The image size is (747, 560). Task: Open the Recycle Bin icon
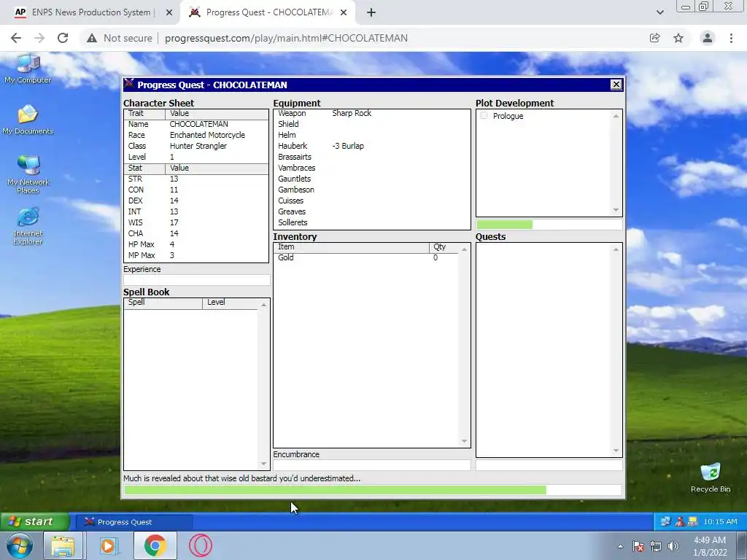(x=711, y=478)
